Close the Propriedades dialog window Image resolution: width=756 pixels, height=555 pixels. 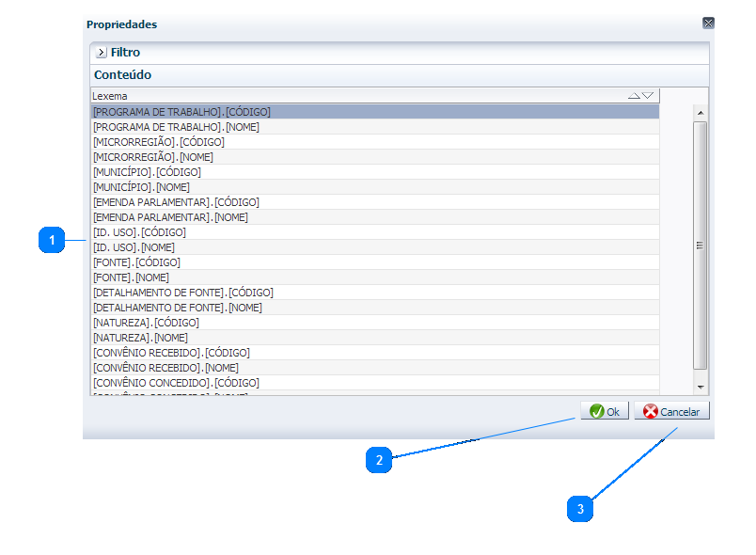pos(708,24)
